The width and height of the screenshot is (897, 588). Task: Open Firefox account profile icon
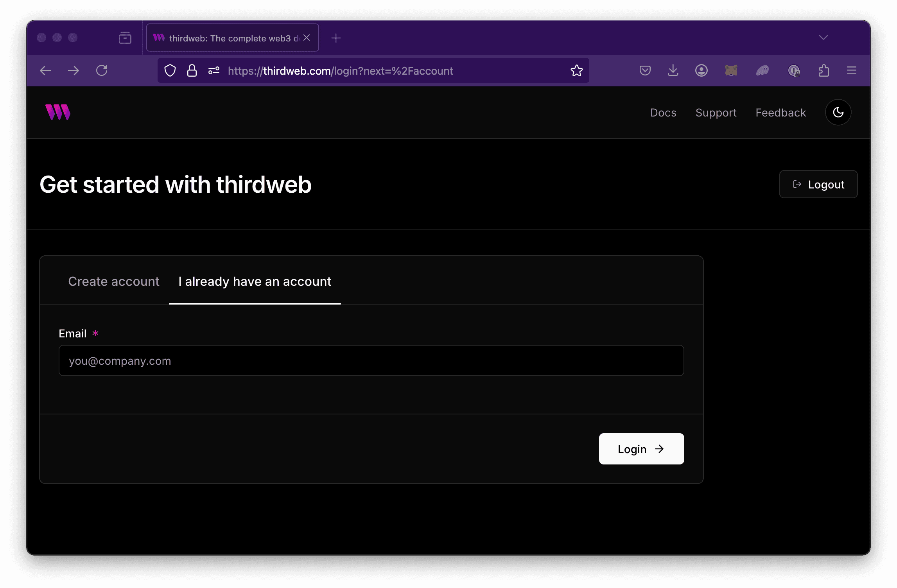(x=701, y=71)
